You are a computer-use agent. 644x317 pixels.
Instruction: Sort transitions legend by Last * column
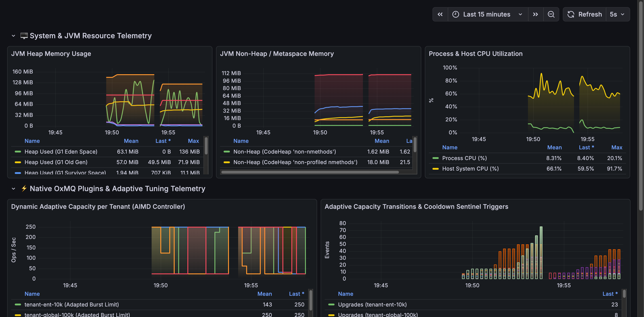(x=610, y=294)
